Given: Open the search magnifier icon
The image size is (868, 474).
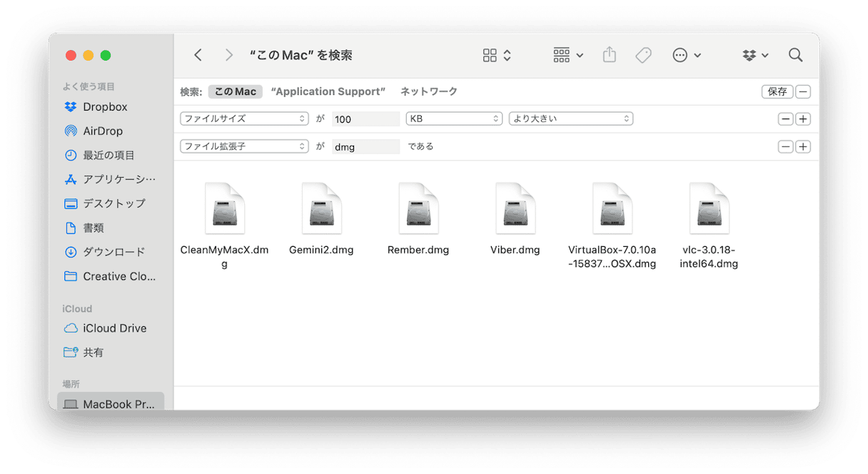Looking at the screenshot, I should click(795, 55).
